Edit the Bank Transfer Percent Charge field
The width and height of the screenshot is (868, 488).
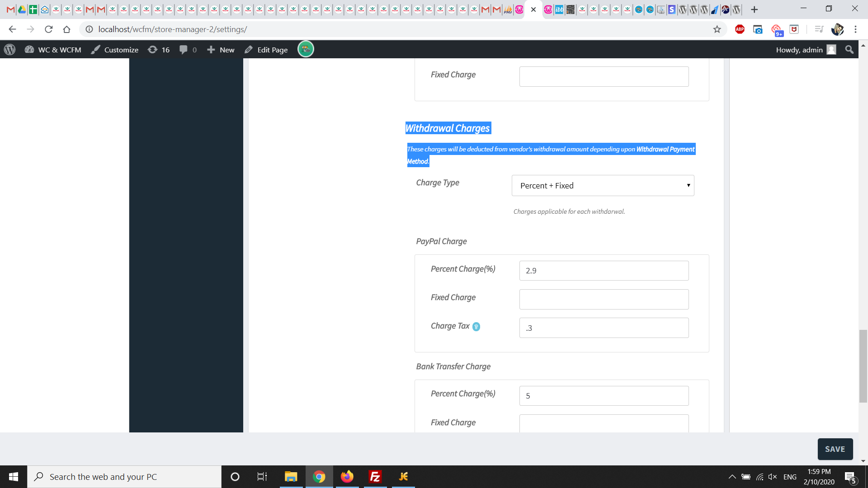(604, 396)
